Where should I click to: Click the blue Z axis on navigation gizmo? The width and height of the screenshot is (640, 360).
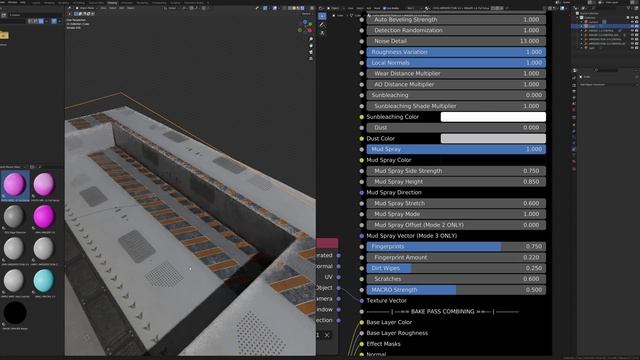305,22
